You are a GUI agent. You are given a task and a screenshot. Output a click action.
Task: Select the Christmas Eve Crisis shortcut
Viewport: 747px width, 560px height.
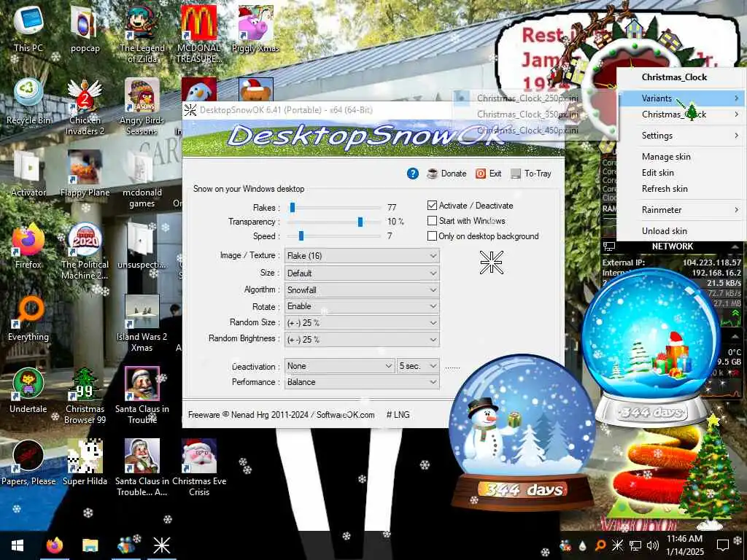click(x=199, y=467)
